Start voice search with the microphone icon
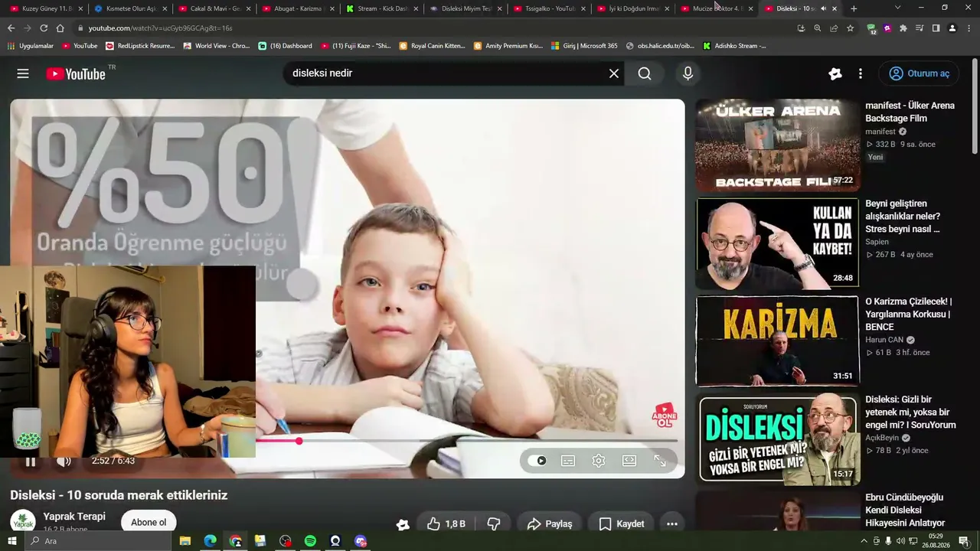The image size is (980, 551). [688, 73]
